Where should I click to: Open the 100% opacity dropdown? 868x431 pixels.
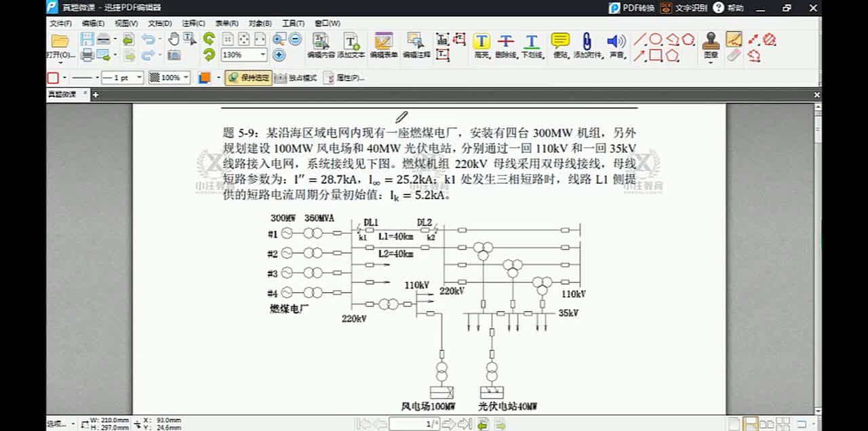point(186,78)
